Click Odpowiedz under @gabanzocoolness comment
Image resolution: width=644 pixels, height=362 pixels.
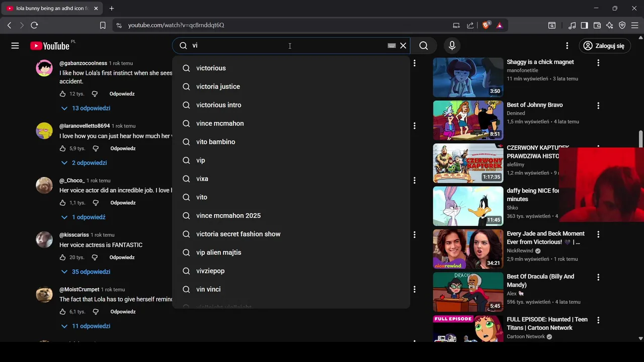pos(122,94)
